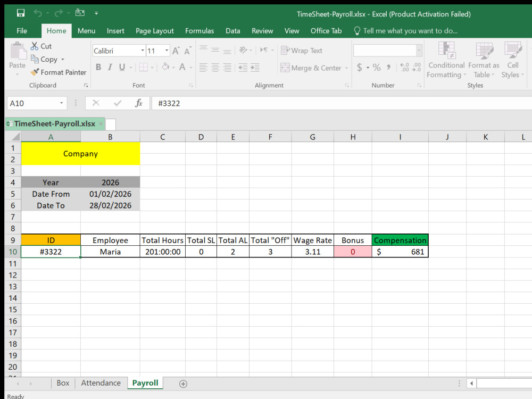This screenshot has width=532, height=399.
Task: Open the Font Color dropdown arrow
Action: point(191,68)
